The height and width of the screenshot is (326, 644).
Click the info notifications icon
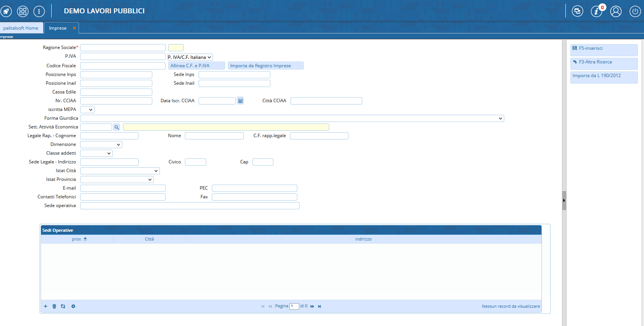pos(596,11)
